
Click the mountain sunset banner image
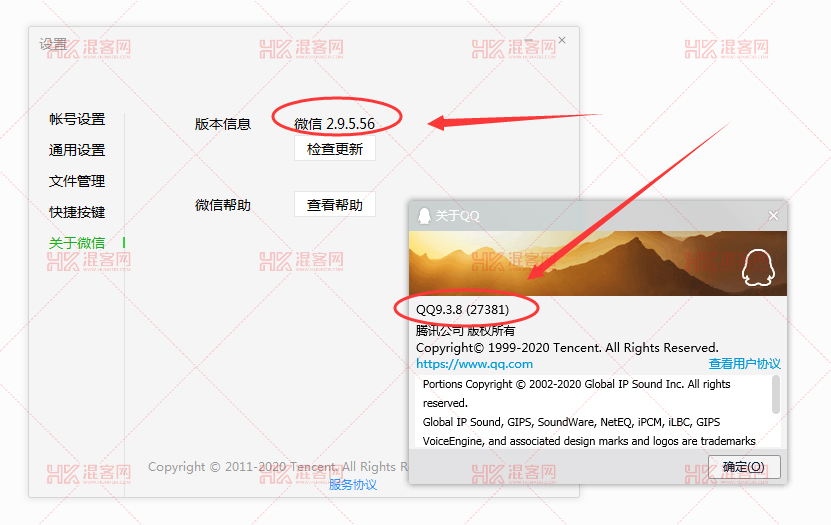click(x=597, y=263)
